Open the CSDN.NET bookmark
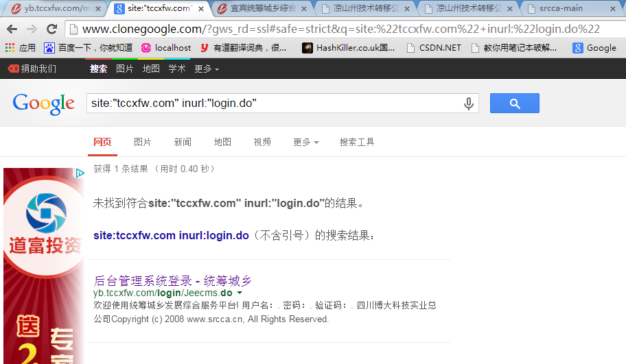626x364 pixels. (x=434, y=48)
